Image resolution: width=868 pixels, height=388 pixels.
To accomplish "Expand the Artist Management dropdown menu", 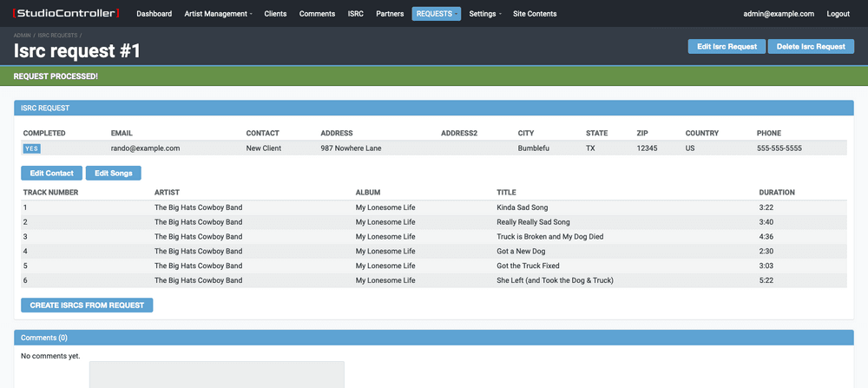I will [218, 14].
